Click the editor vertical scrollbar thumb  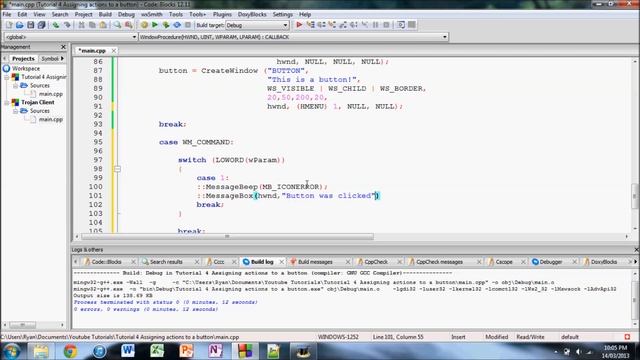635,197
